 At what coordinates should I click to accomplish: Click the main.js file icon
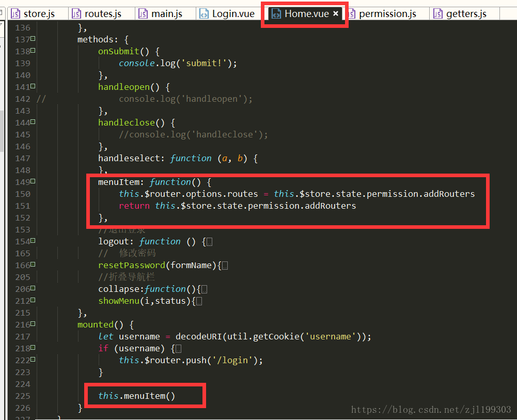[x=143, y=14]
